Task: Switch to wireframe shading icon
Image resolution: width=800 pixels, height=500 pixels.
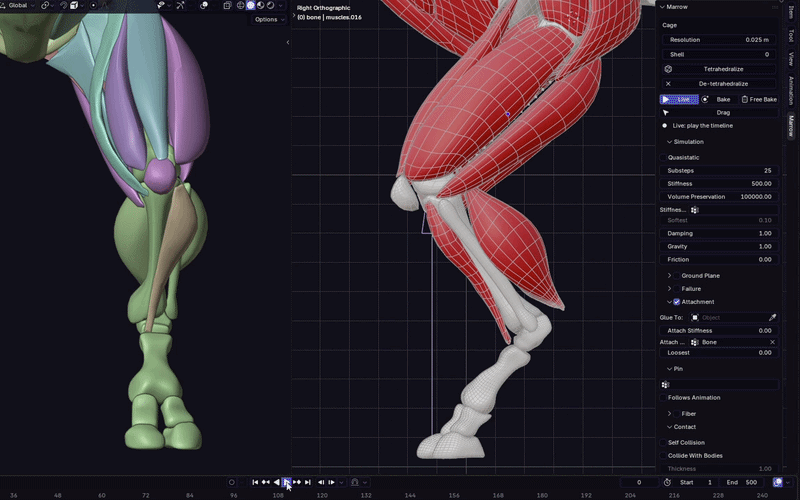Action: [240, 5]
